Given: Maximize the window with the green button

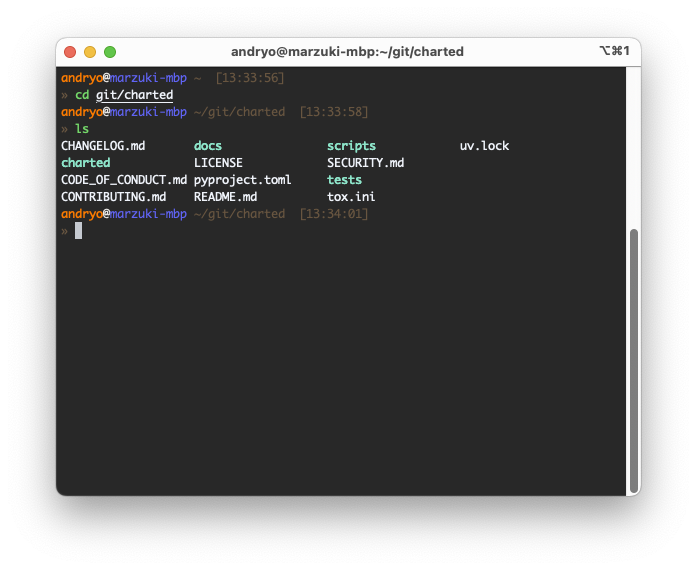Looking at the screenshot, I should [110, 52].
